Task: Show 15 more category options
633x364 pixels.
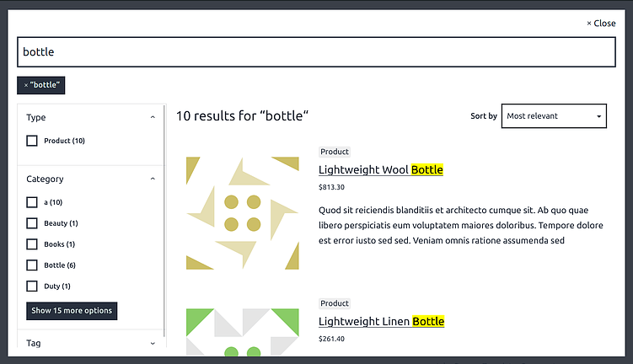Action: [72, 311]
